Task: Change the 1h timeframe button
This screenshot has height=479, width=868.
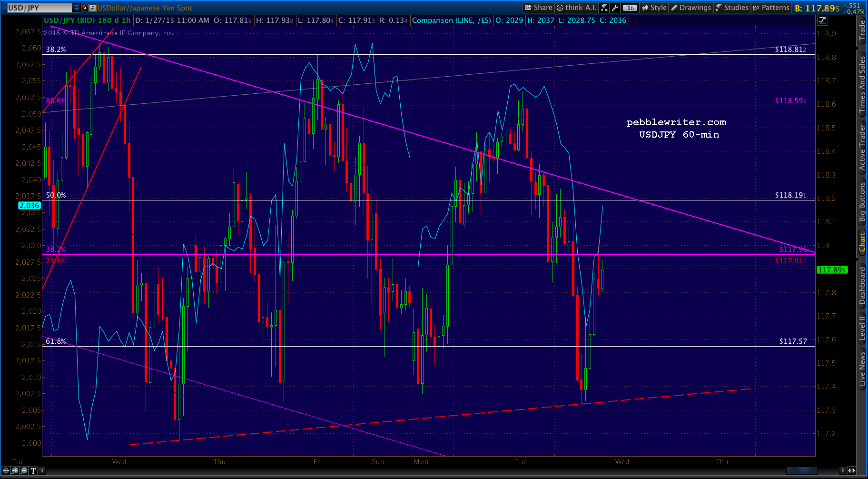Action: pyautogui.click(x=630, y=8)
